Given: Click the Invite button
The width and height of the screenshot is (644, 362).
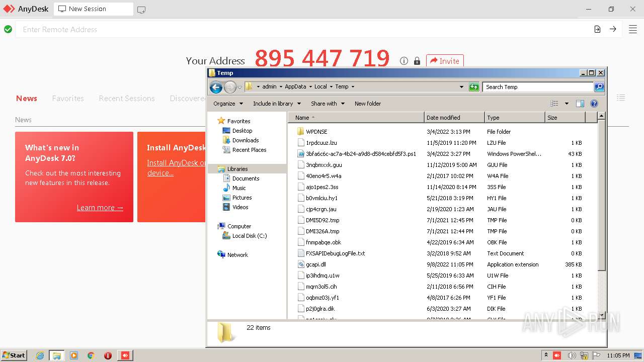Looking at the screenshot, I should pos(445,61).
